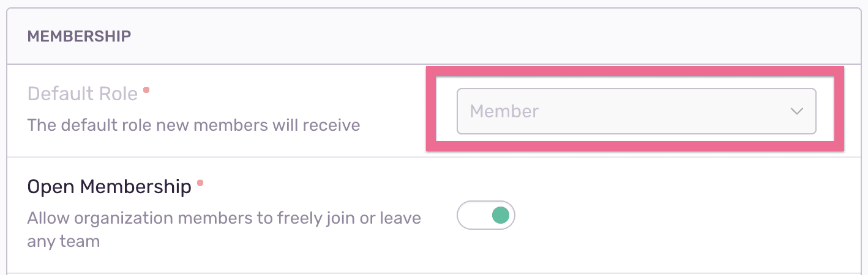Click the default role description text

click(x=193, y=125)
